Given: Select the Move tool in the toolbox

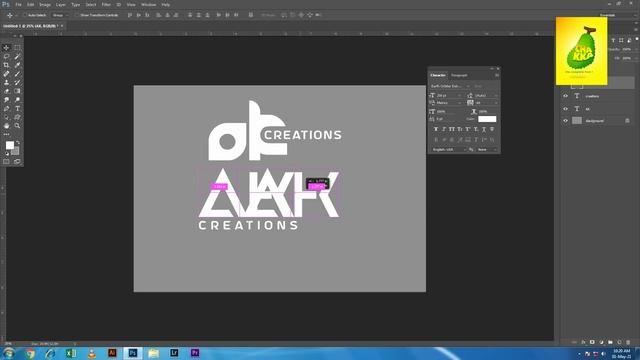Looking at the screenshot, I should click(x=6, y=48).
